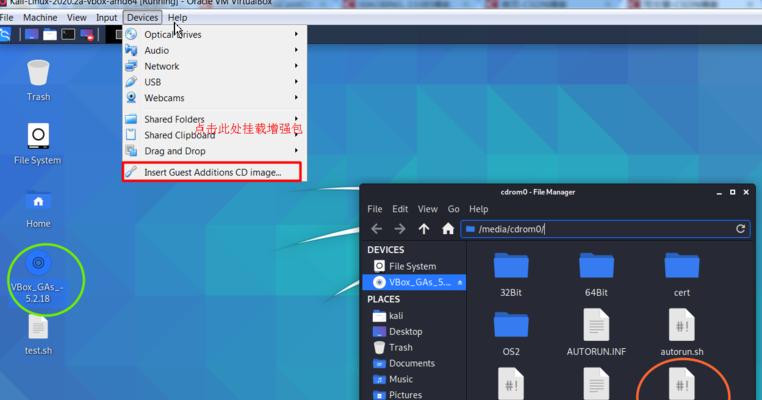Open Pictures in Places sidebar
This screenshot has height=400, width=762.
(x=414, y=395)
